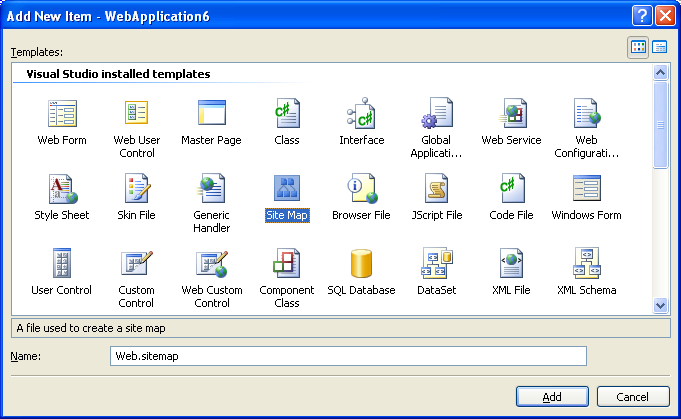Screen dimensions: 681x419
Task: Pick the Windows Form template
Action: click(x=586, y=189)
